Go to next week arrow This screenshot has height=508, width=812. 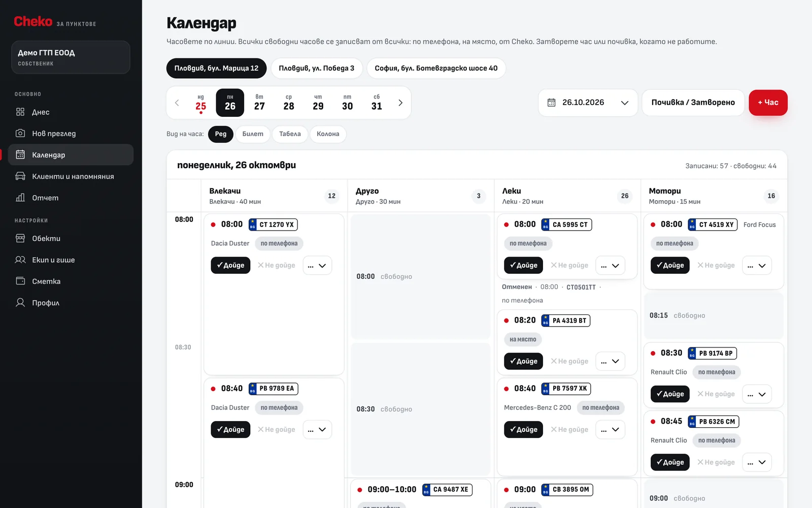pos(400,103)
